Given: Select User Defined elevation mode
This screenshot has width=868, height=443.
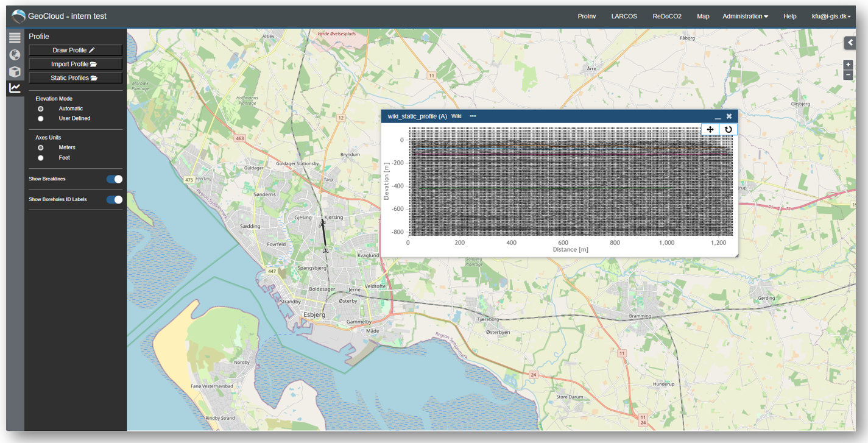Looking at the screenshot, I should [x=41, y=118].
